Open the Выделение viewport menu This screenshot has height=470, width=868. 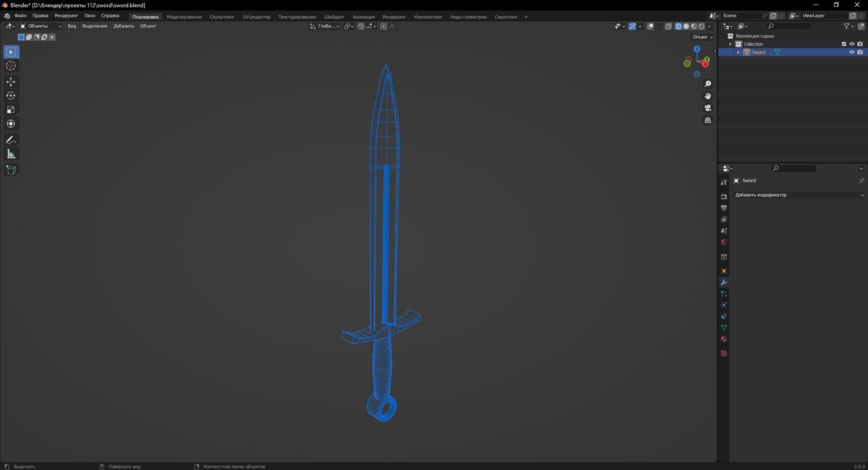[x=95, y=26]
